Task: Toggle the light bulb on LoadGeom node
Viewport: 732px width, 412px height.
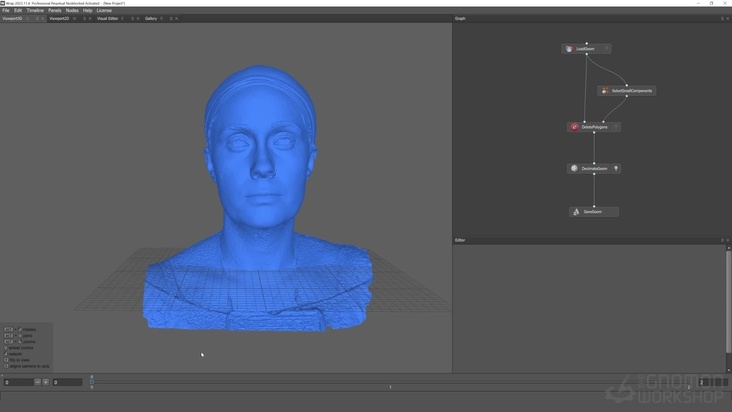Action: 606,49
